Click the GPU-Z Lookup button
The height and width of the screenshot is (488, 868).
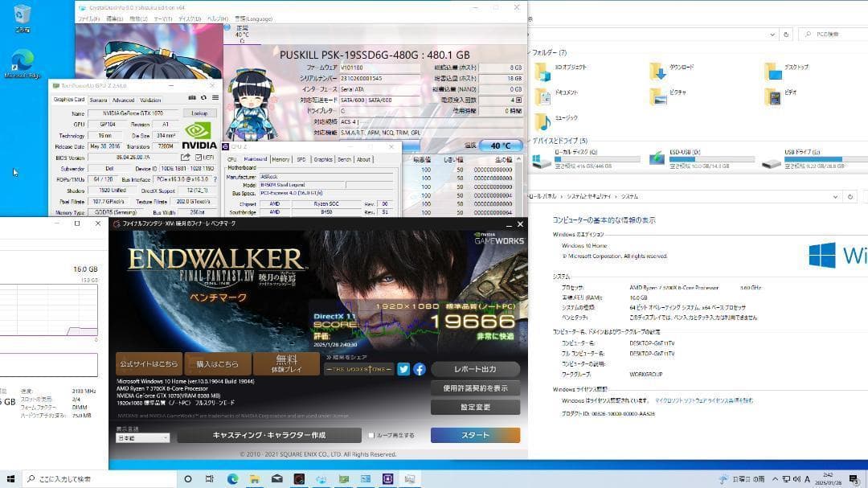pyautogui.click(x=199, y=113)
